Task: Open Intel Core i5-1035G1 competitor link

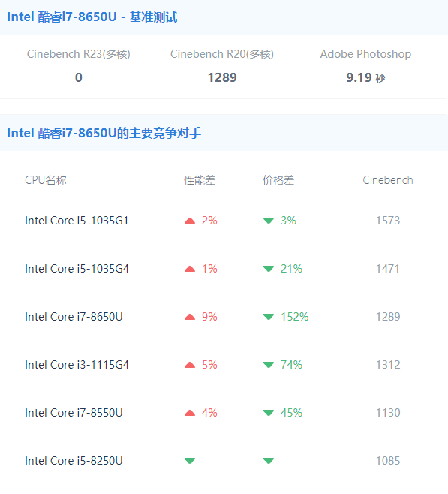Action: coord(77,221)
